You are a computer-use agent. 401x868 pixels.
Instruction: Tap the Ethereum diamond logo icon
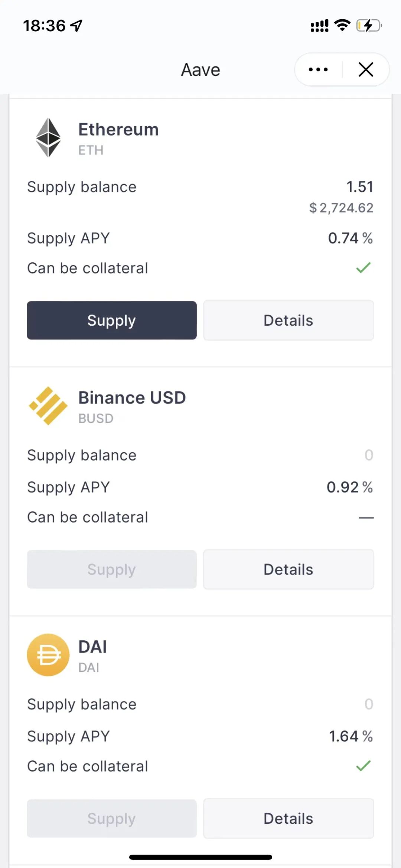click(x=48, y=137)
